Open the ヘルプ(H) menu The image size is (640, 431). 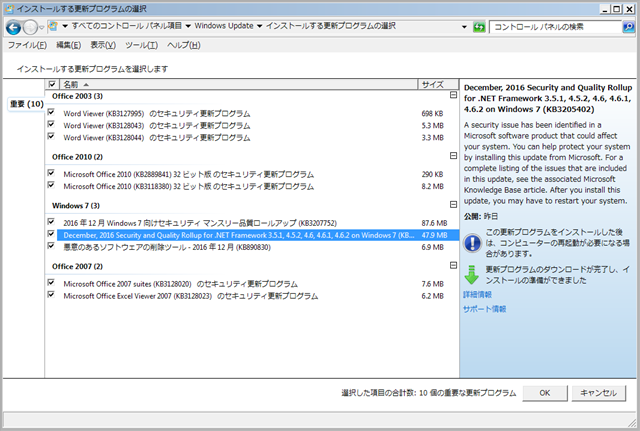(184, 45)
